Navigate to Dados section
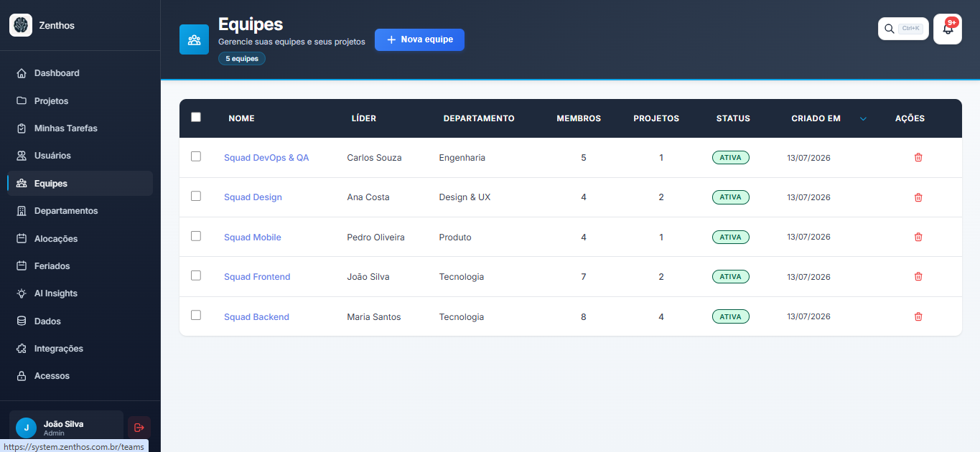The width and height of the screenshot is (980, 452). [80, 321]
